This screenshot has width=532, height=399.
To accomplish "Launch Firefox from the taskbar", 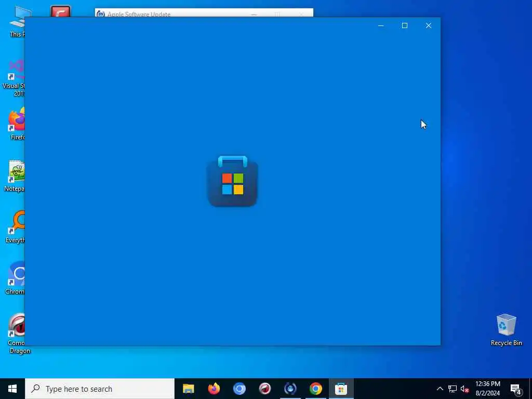I will 214,389.
